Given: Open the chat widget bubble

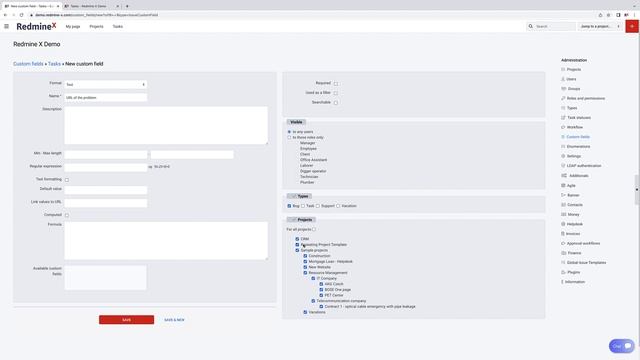Looking at the screenshot, I should click(x=622, y=346).
